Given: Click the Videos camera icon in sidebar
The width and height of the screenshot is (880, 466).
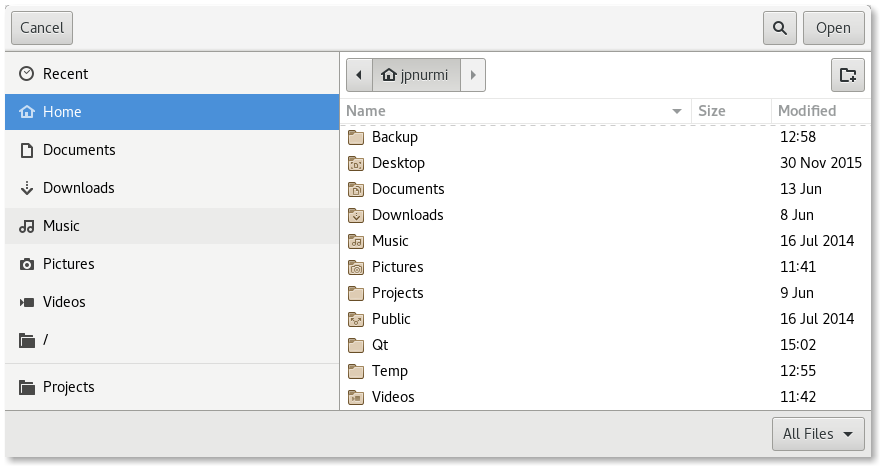Looking at the screenshot, I should click(x=27, y=302).
